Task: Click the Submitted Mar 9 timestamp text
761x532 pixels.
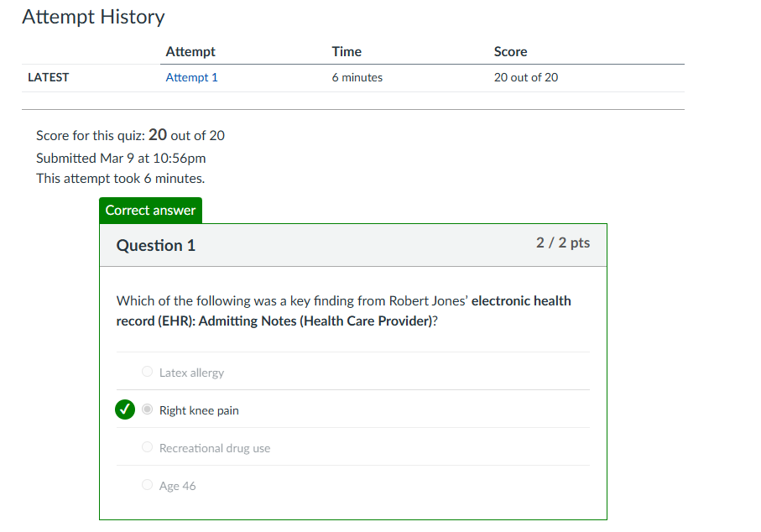Action: coord(121,158)
